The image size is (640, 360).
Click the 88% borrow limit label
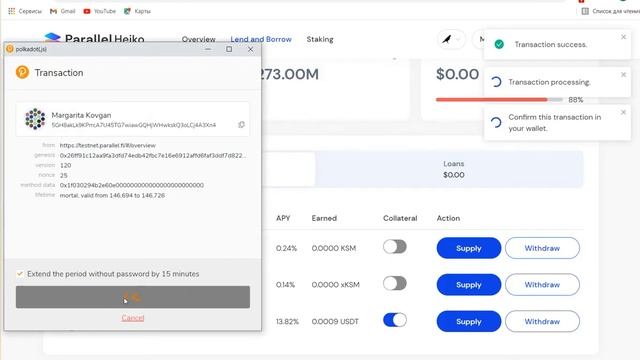[x=576, y=100]
